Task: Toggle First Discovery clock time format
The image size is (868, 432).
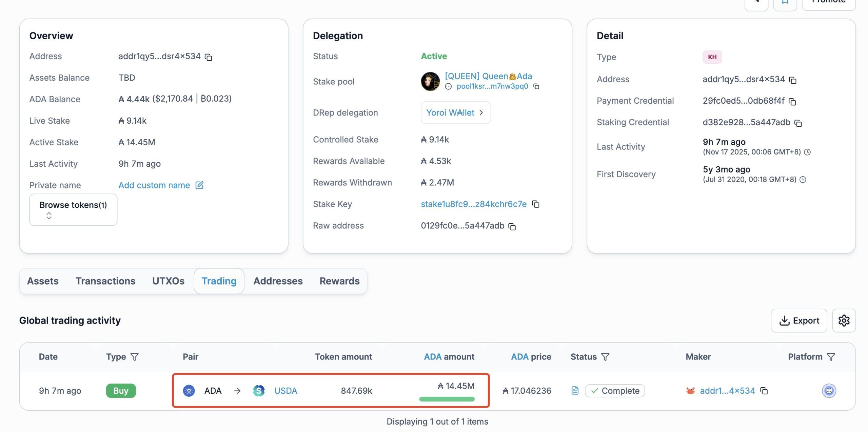Action: tap(803, 180)
